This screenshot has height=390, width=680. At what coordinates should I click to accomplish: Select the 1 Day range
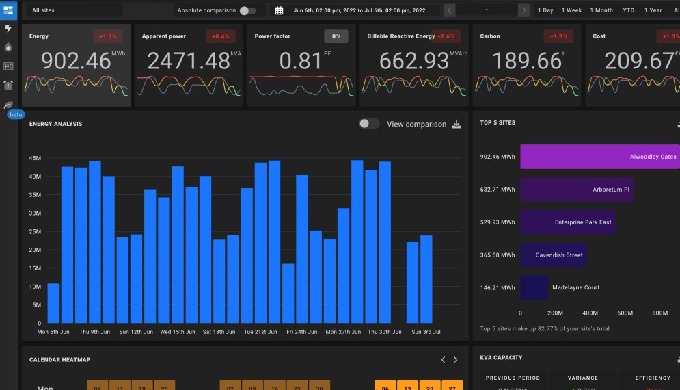(x=545, y=10)
